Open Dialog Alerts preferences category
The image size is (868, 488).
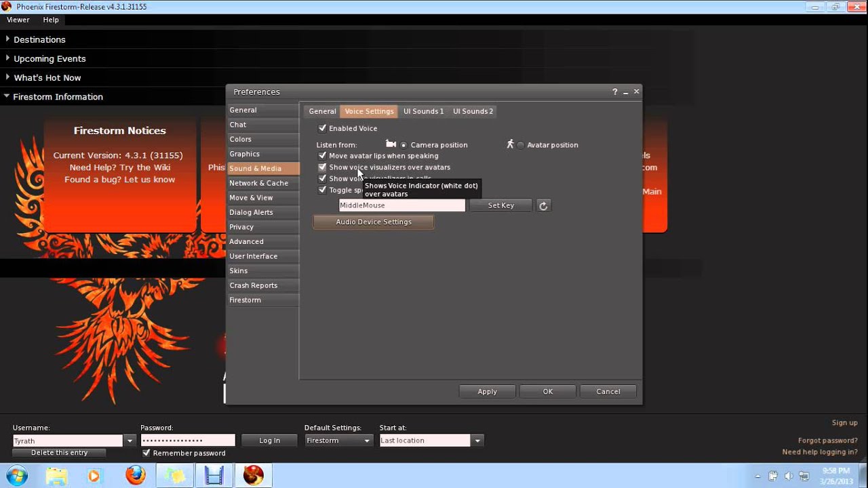click(x=262, y=212)
